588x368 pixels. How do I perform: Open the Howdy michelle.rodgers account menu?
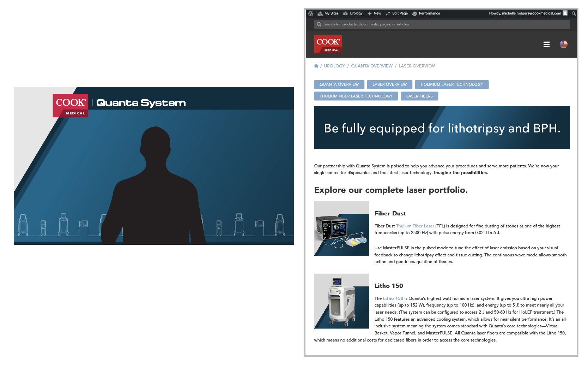pyautogui.click(x=528, y=13)
